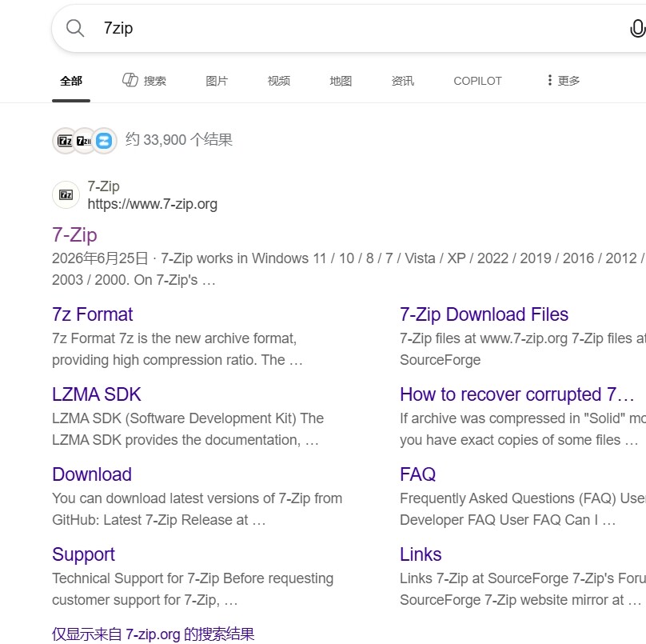Click the 'You can download latest versions' text
This screenshot has width=646, height=644.
coord(197,509)
